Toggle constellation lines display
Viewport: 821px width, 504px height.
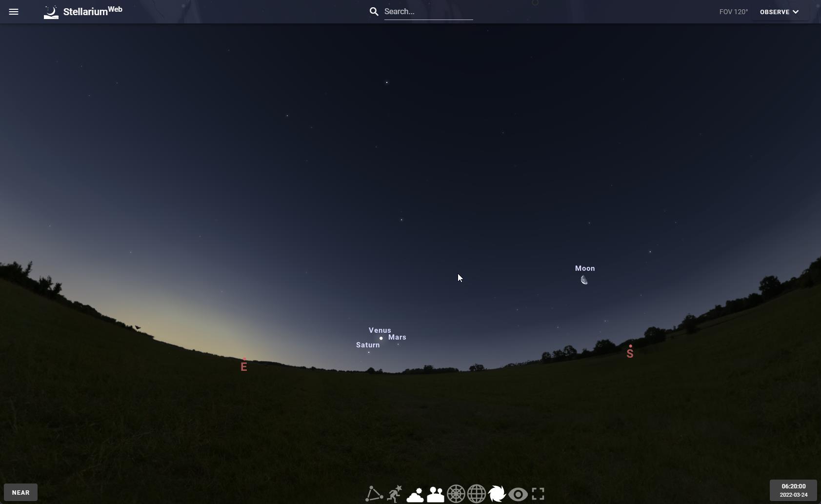tap(374, 494)
